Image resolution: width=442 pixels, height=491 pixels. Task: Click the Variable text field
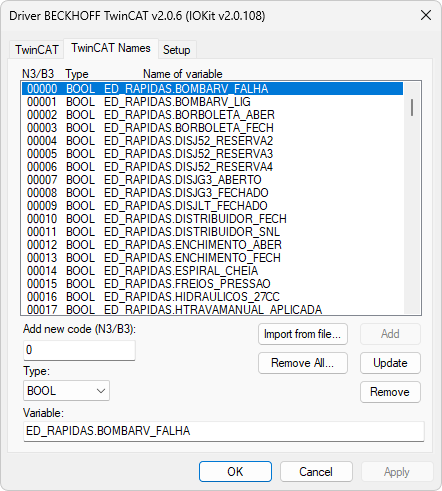click(224, 431)
